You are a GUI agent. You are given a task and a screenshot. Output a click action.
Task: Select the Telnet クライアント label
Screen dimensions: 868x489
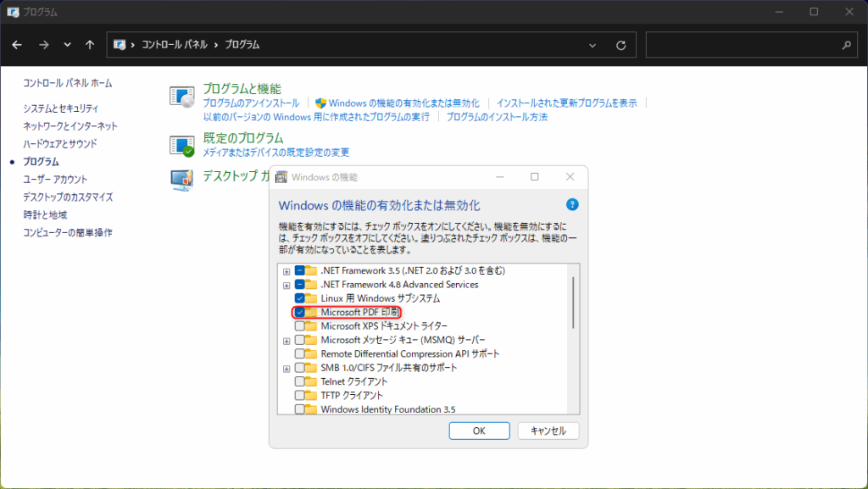pyautogui.click(x=353, y=381)
